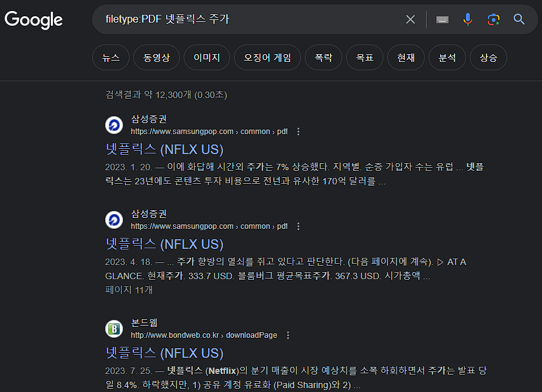The image size is (542, 392).
Task: Open three-dot menu for the 2023. 1. 20. result
Action: point(298,132)
